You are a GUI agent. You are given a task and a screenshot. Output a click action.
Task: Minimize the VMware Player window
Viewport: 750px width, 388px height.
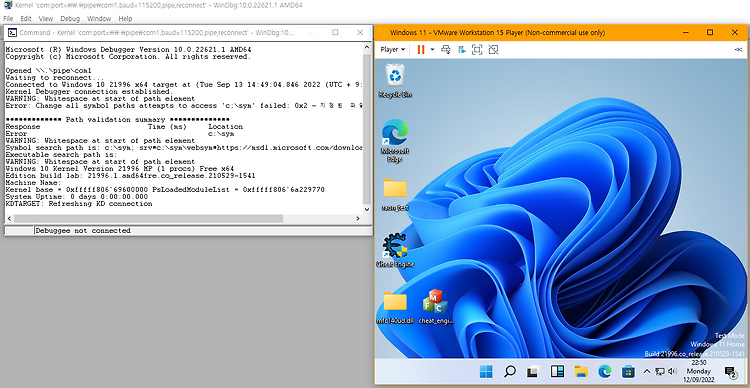685,33
